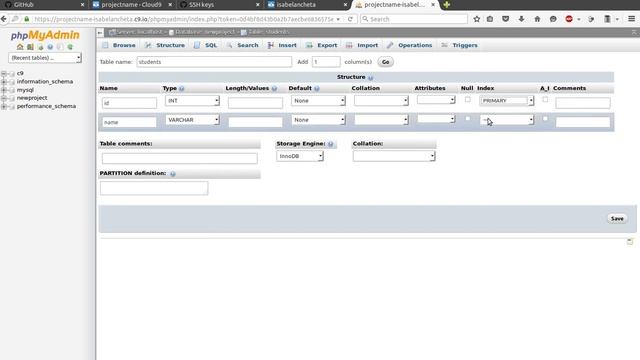The width and height of the screenshot is (640, 360).
Task: Open the newproject database link
Action: pos(32,98)
